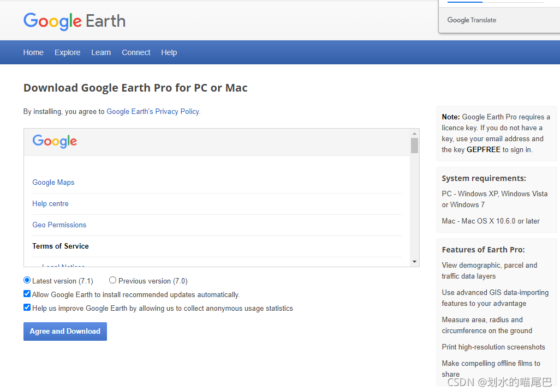Click the 'System requirements:' heading
The width and height of the screenshot is (560, 392).
[484, 178]
